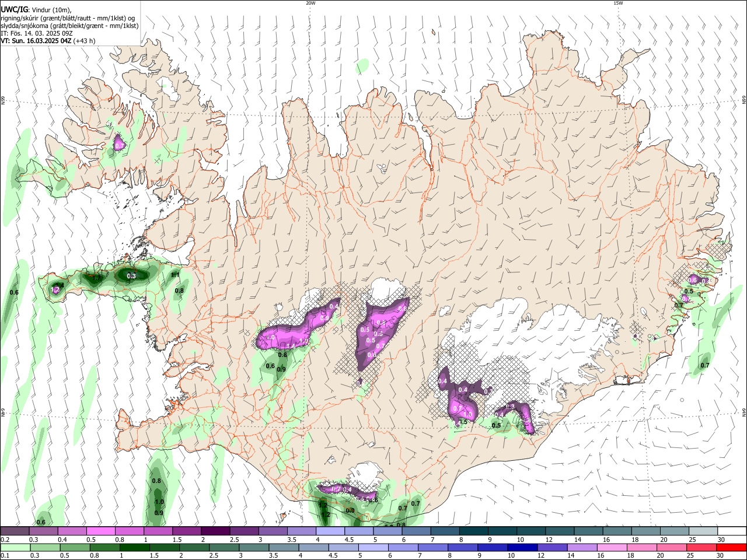Click the "UWC/IG: Vindur (10m)," title text
The width and height of the screenshot is (747, 560).
[36, 9]
